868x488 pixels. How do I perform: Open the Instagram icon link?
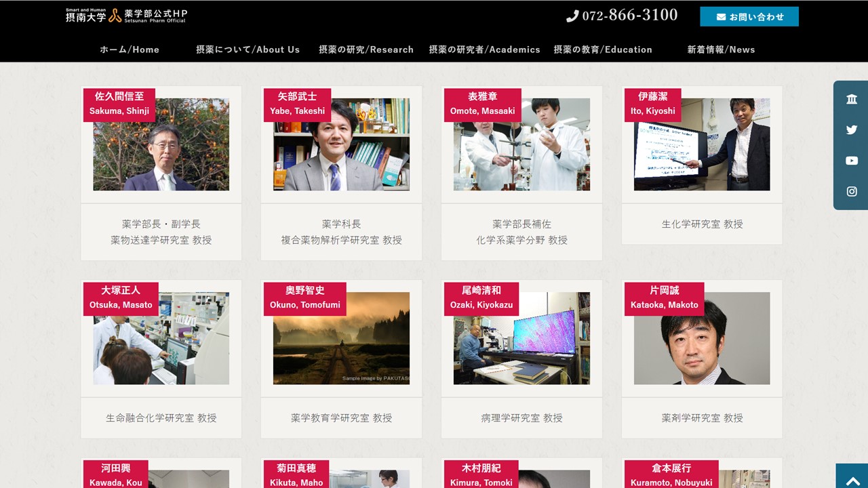(852, 192)
